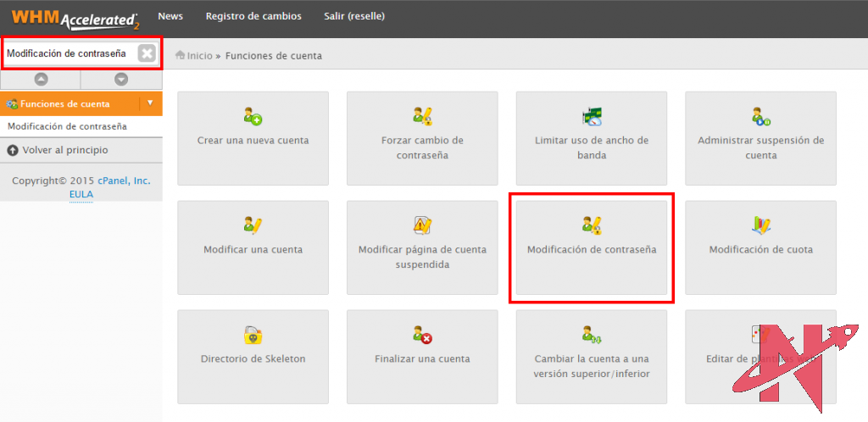
Task: Open Modificar página de cuenta suspendida icon
Action: coord(422,225)
